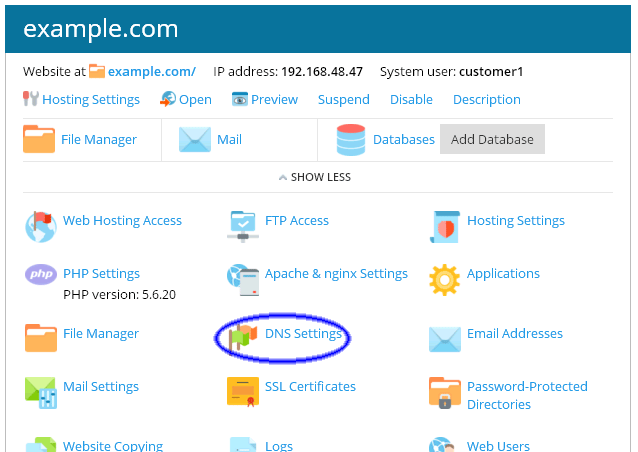The image size is (638, 452).
Task: Click the Applications gear icon
Action: coord(444,278)
